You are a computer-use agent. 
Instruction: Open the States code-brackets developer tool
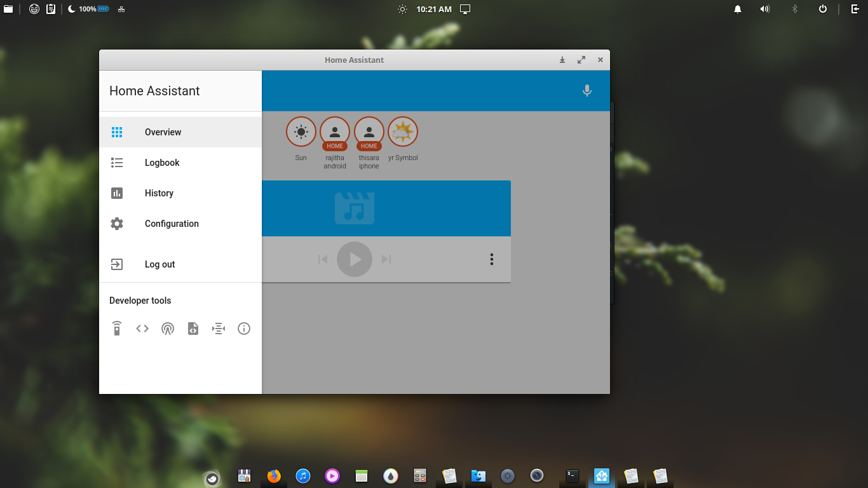(142, 329)
